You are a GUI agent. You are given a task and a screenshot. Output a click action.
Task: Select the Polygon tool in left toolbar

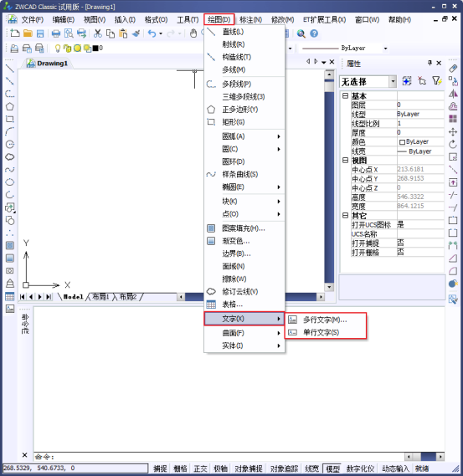pos(10,106)
